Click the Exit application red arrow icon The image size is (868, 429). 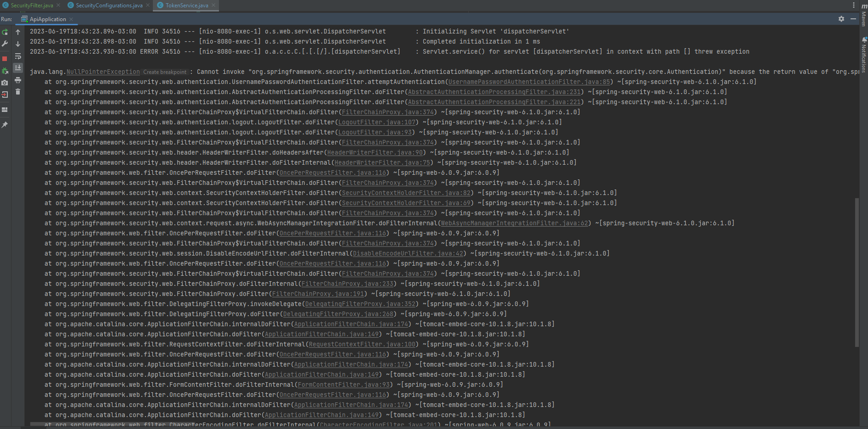[5, 95]
